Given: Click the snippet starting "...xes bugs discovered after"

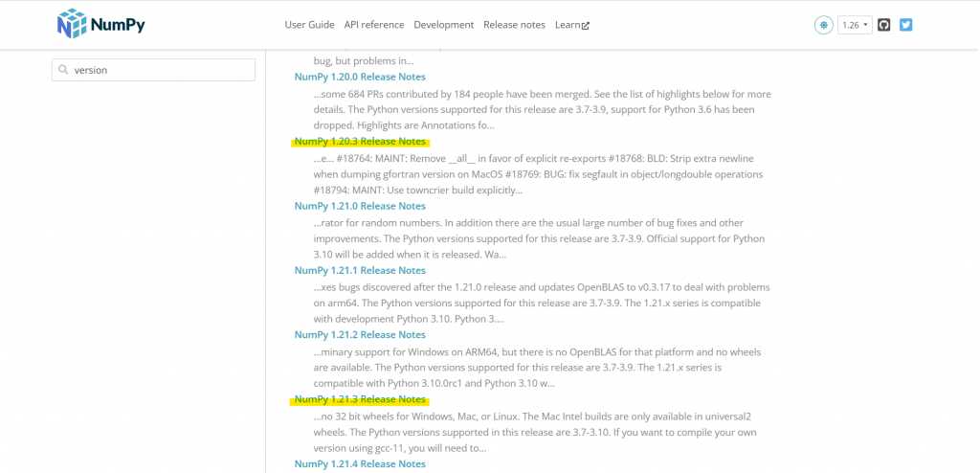Looking at the screenshot, I should 542,303.
